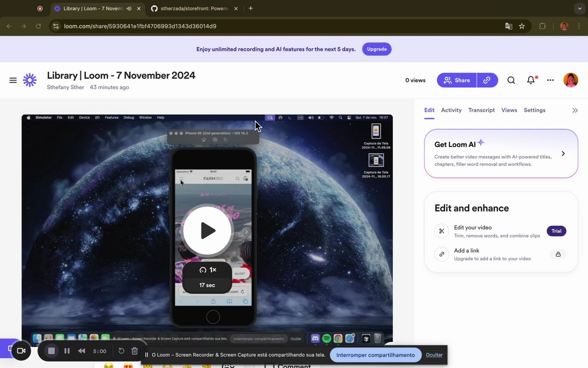Screen dimensions: 588x368
Task: Bookmark this page with the star
Action: click(522, 26)
